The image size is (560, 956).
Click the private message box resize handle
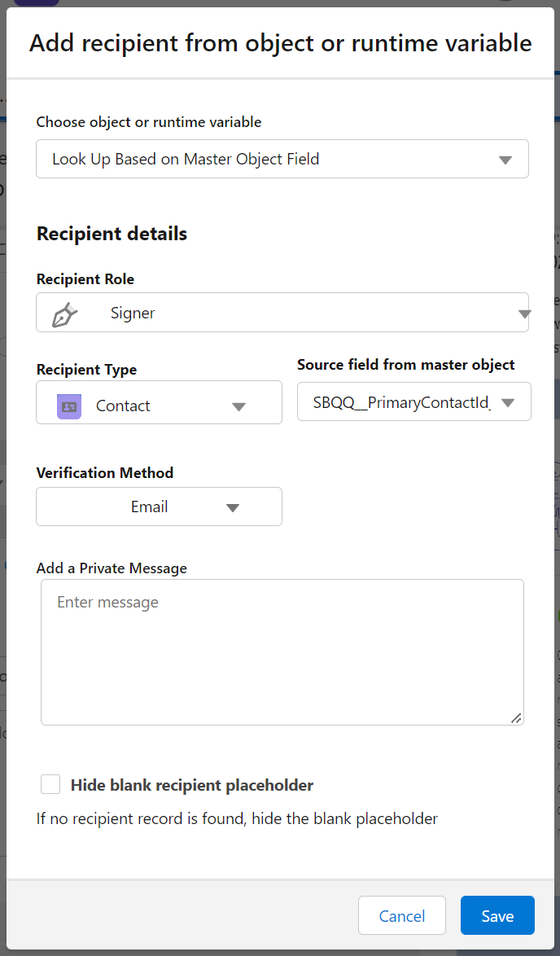click(516, 718)
